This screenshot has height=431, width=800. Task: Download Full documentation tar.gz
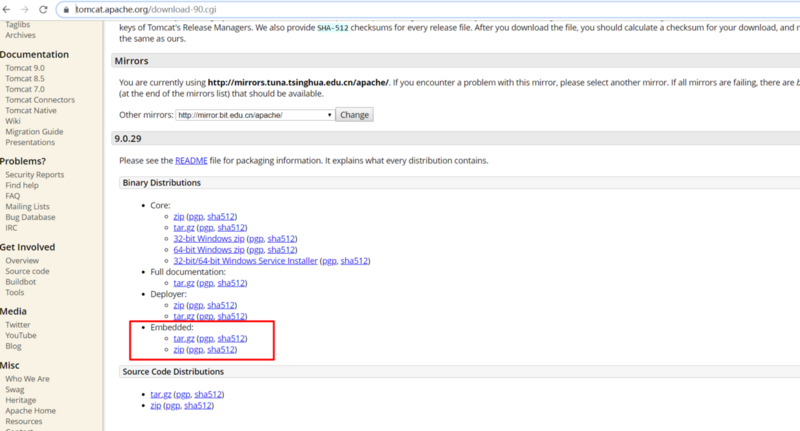coord(184,283)
